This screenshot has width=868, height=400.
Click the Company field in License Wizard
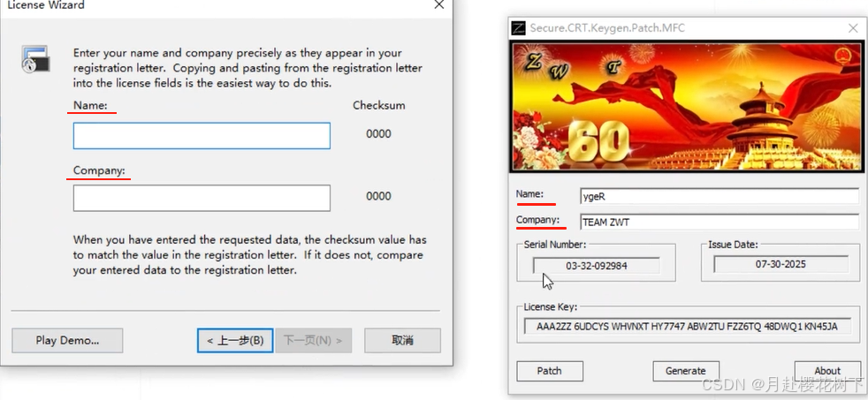[202, 198]
